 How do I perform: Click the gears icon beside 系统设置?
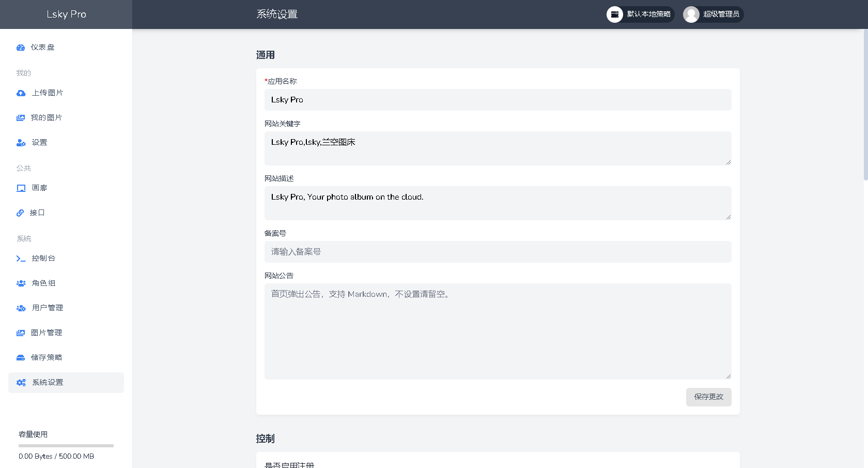[21, 383]
